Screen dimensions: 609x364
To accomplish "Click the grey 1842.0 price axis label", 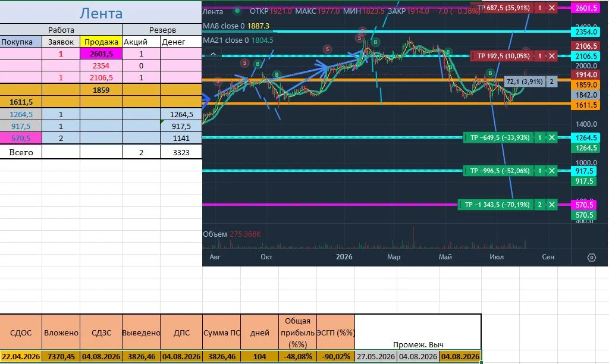I will pos(586,95).
